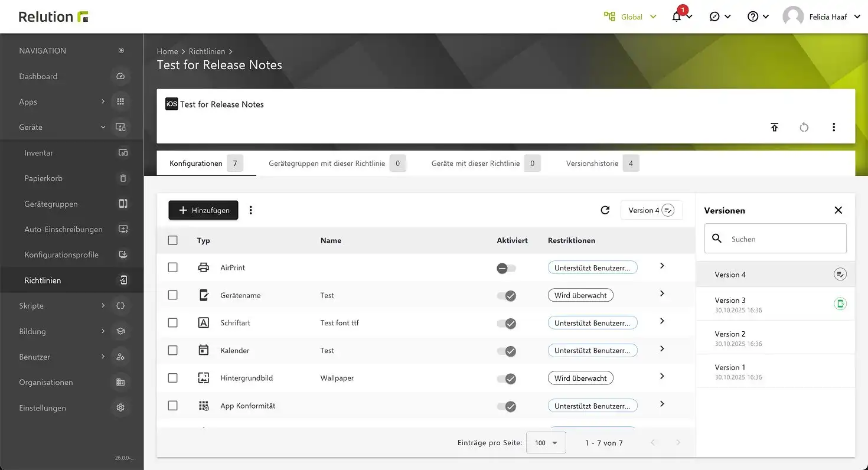Image resolution: width=868 pixels, height=470 pixels.
Task: Switch to the Versionshistorie tab
Action: pyautogui.click(x=592, y=164)
